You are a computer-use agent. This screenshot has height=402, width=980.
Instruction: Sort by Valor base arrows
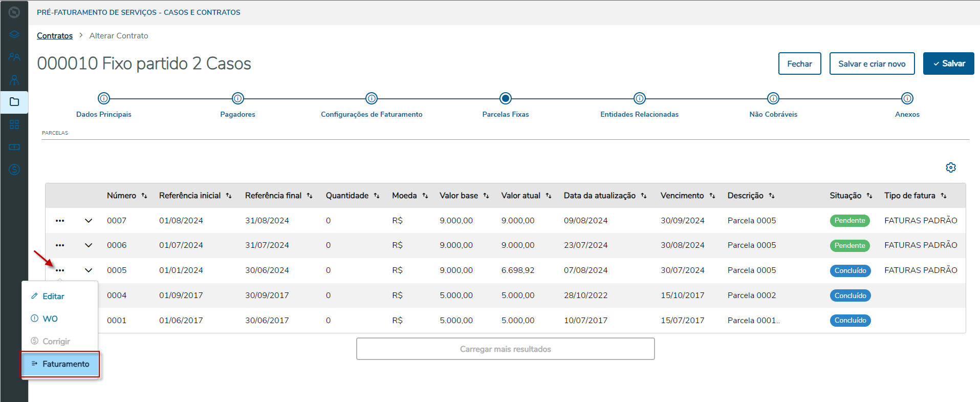pos(486,196)
